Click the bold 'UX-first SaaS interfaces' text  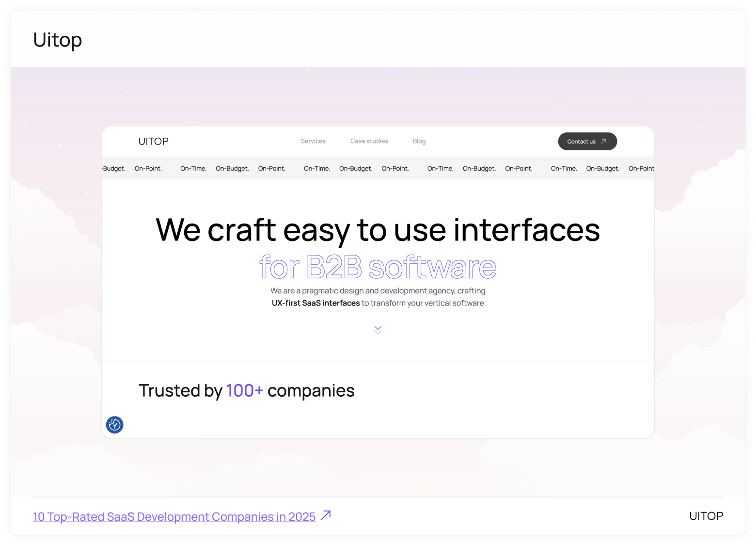[315, 303]
